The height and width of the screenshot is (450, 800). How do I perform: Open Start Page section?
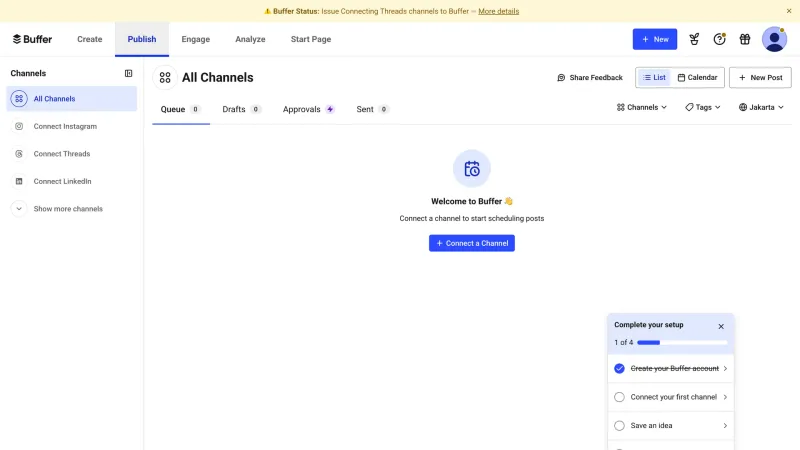tap(311, 39)
